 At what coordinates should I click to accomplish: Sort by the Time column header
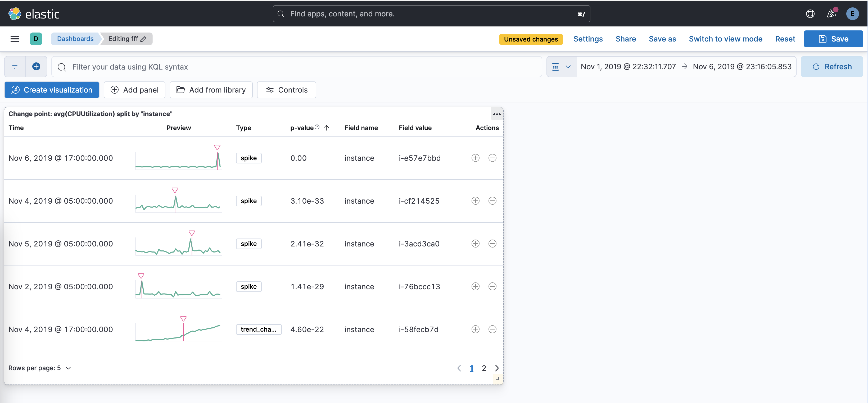tap(16, 128)
